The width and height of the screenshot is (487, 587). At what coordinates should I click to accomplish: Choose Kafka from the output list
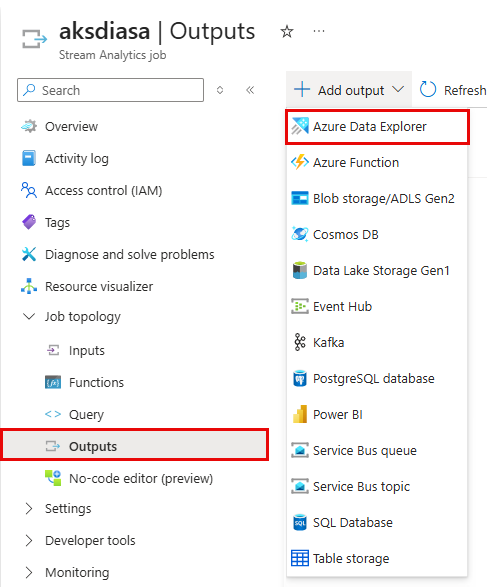328,342
